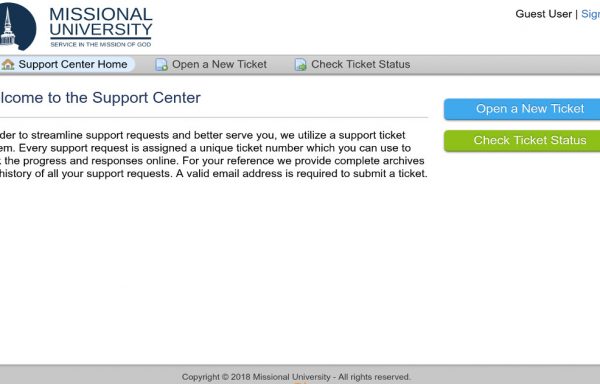The width and height of the screenshot is (600, 384).
Task: Click the Missional University steeple logo
Action: pos(17,27)
